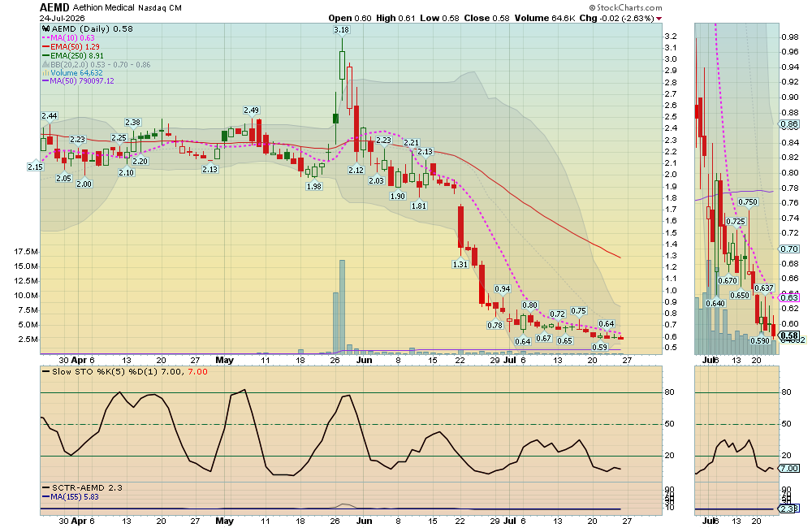
Task: Click the Nasdaq CM exchange label
Action: tap(159, 8)
